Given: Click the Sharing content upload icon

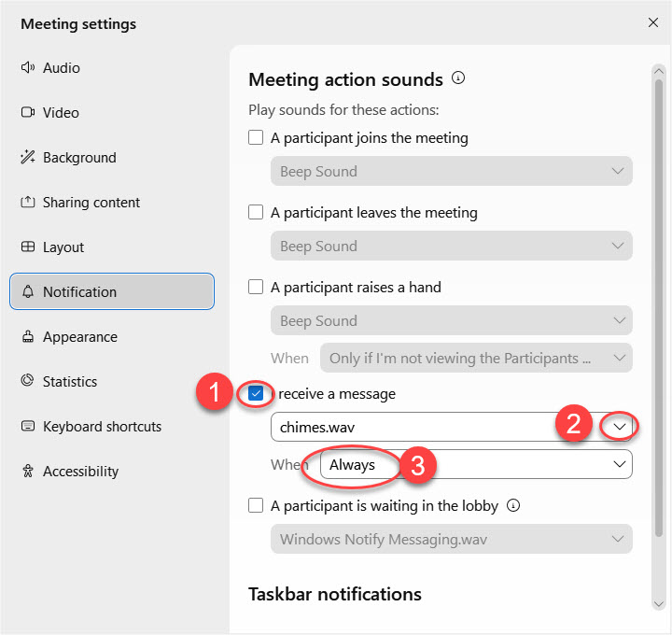Looking at the screenshot, I should click(x=27, y=203).
